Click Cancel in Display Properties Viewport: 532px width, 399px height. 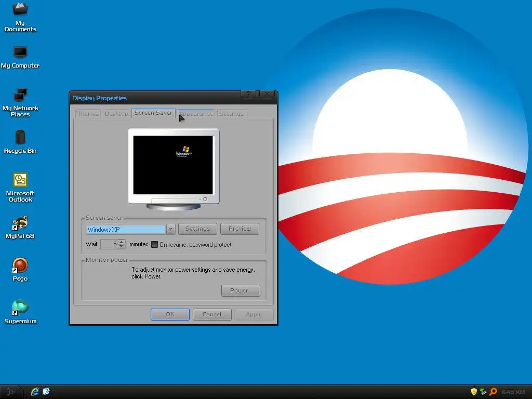pyautogui.click(x=212, y=314)
